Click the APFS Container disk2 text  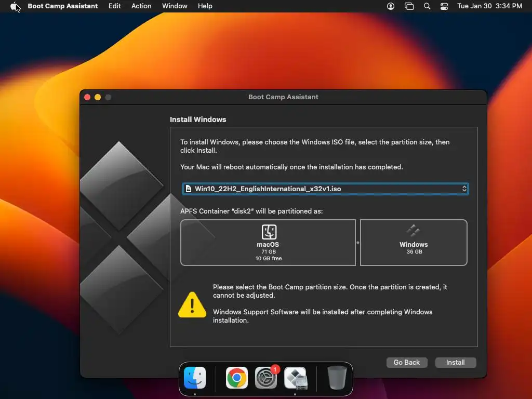(x=251, y=211)
